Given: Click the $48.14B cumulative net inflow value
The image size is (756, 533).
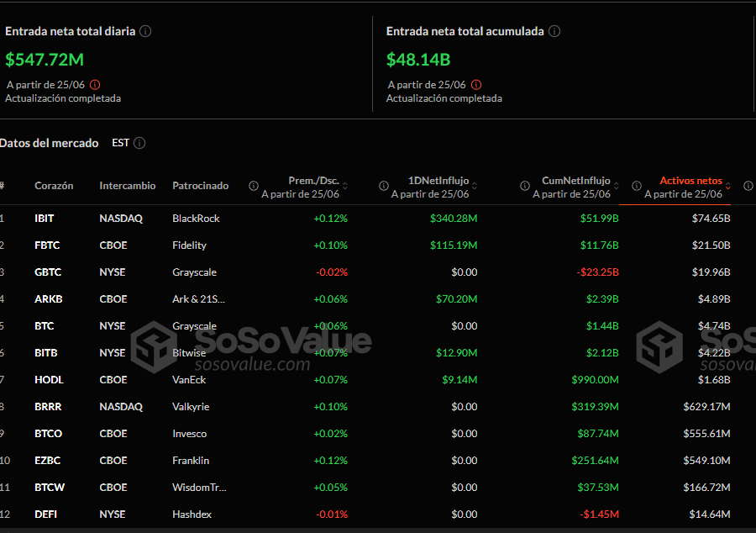Looking at the screenshot, I should (418, 60).
